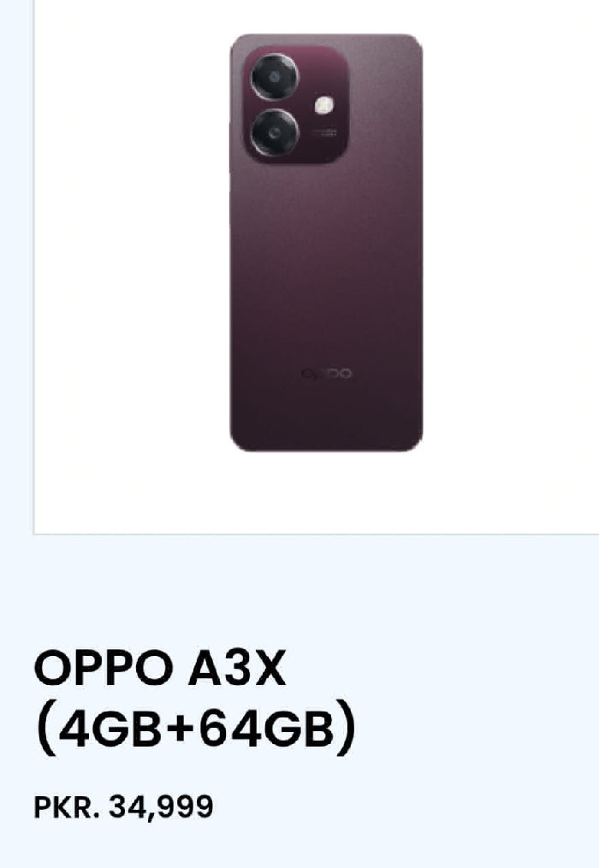Viewport: 599px width, 868px height.
Task: Click the word OPPO in the title
Action: pos(103,668)
